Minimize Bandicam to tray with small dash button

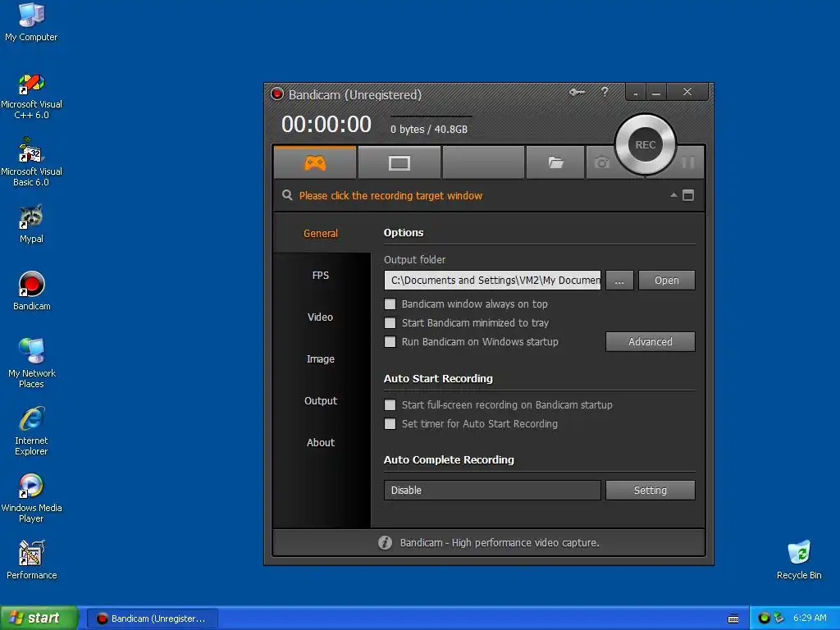coord(636,92)
